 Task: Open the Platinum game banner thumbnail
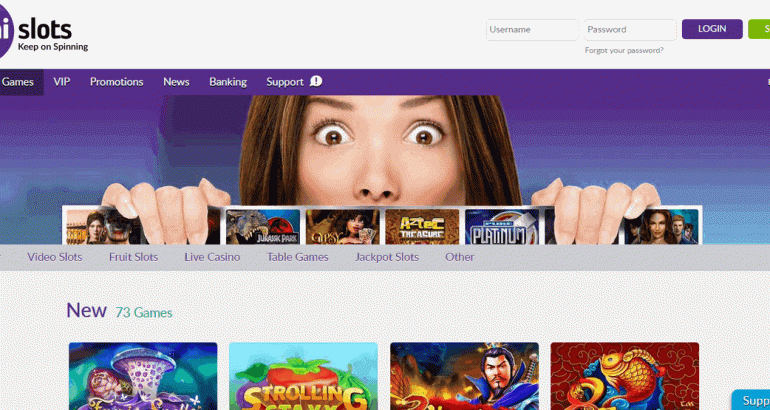click(502, 227)
